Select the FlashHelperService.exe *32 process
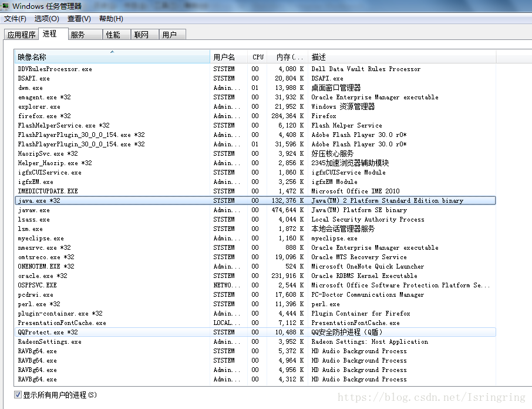 (255, 125)
